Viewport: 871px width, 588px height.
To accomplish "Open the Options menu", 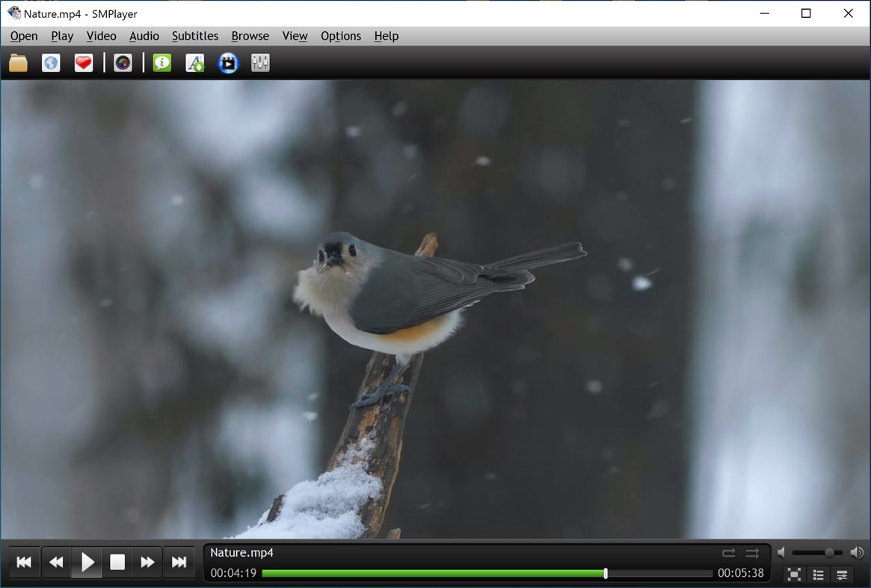I will [x=340, y=36].
